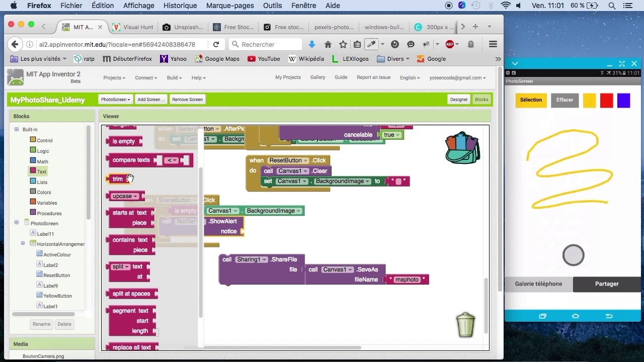Click the Adblock Plus ABP icon
The image size is (644, 362).
coord(450,44)
